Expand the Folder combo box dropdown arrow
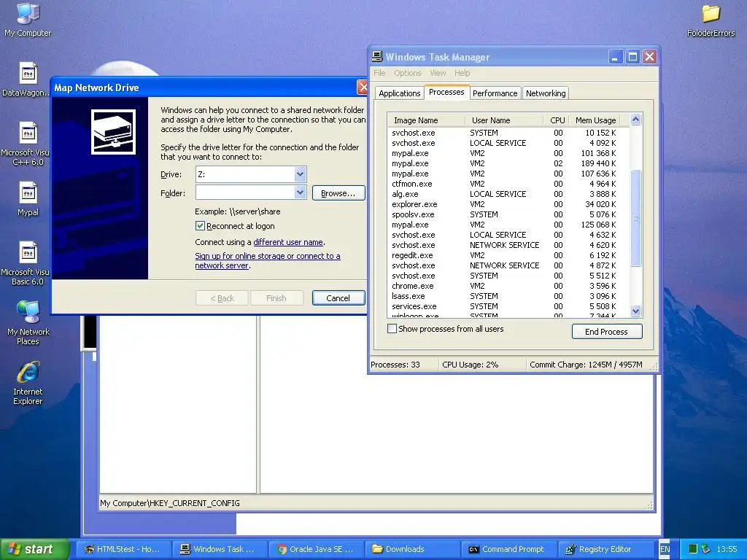Screen dimensions: 747x560 pos(300,192)
